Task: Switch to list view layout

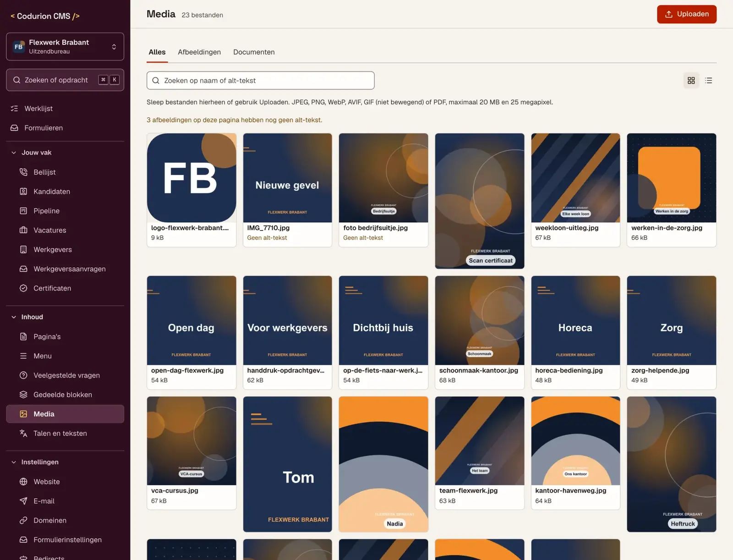Action: 708,81
